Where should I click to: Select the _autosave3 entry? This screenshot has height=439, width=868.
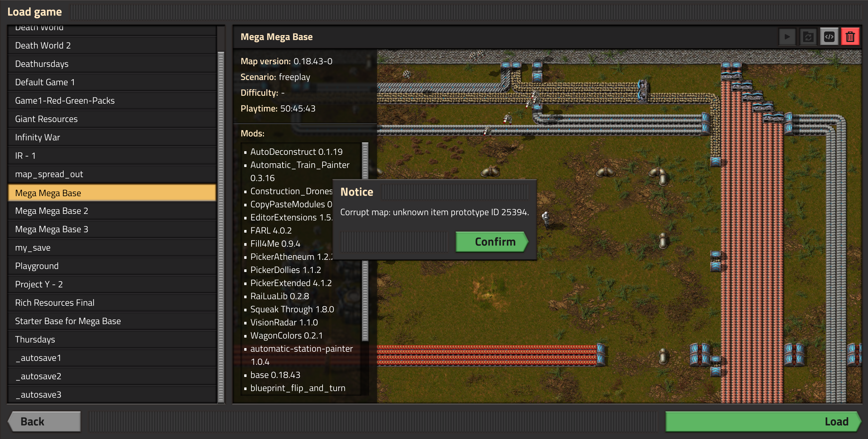pos(112,395)
